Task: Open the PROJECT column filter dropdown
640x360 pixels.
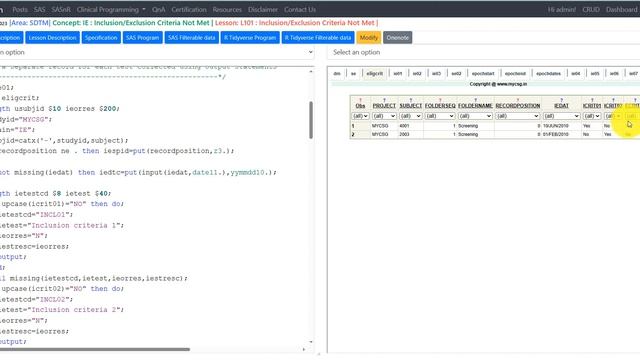Action: (x=384, y=116)
